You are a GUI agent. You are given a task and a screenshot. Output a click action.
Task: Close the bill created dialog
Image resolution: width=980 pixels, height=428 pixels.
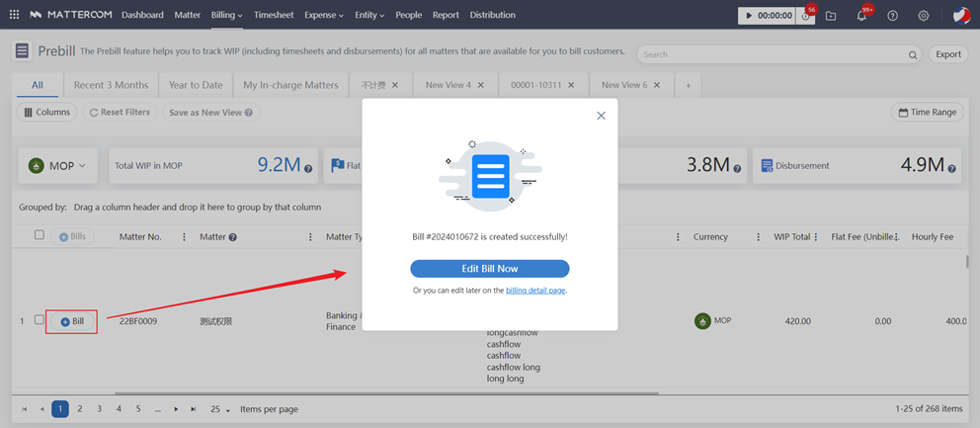click(601, 116)
